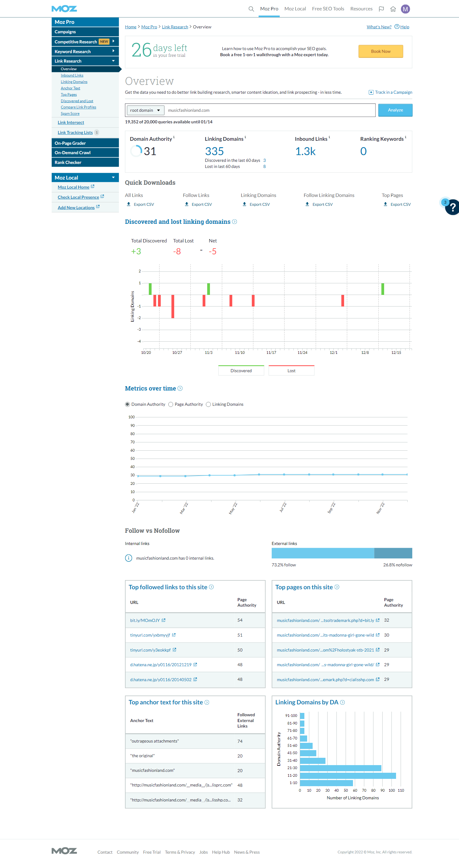Open Check Local Presence link
Viewport: 459px width, 868px height.
78,197
